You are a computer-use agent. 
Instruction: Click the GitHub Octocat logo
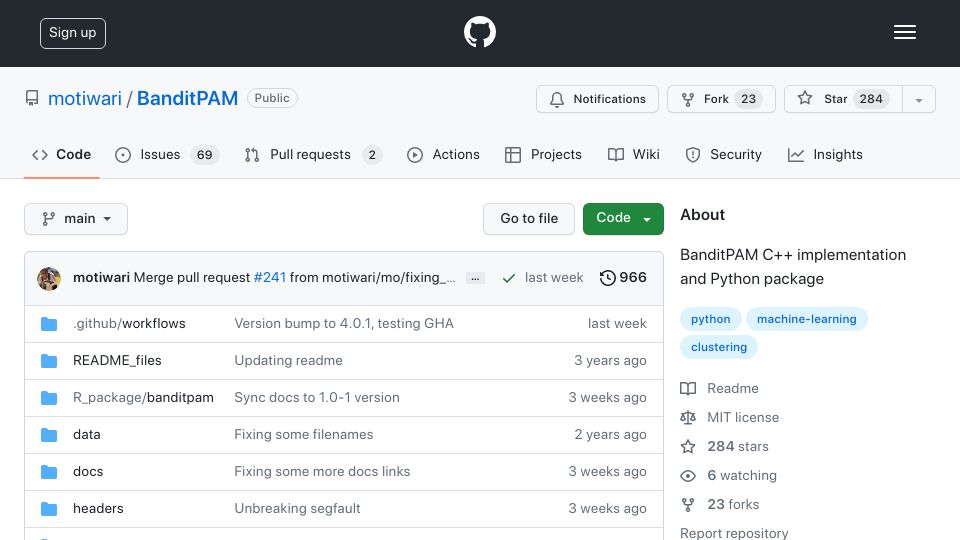(479, 32)
